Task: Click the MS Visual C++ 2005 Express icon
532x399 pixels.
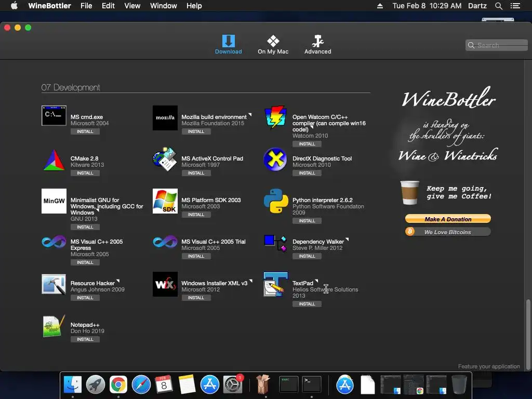Action: [x=54, y=242]
